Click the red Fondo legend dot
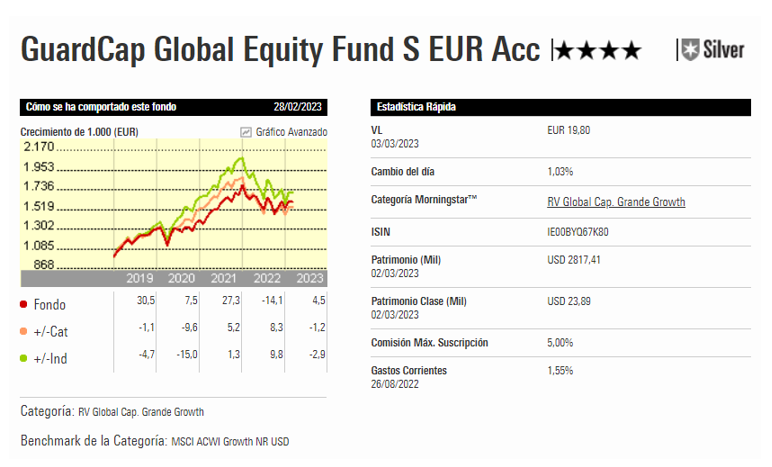Image resolution: width=772 pixels, height=467 pixels. 24,304
